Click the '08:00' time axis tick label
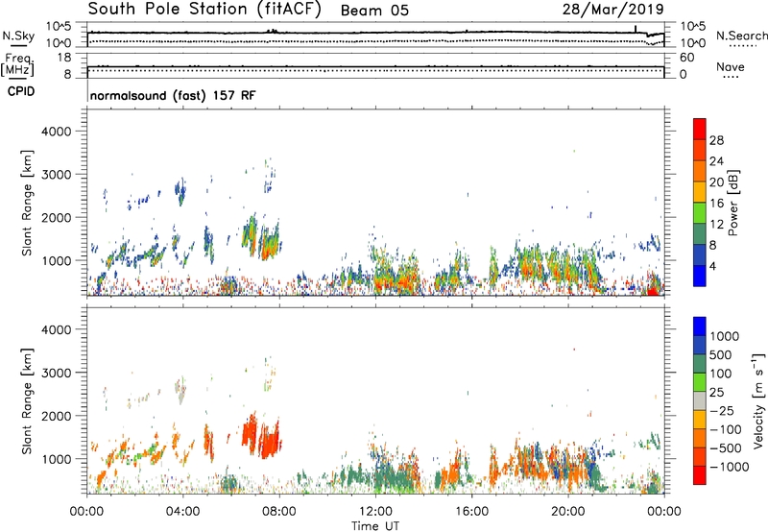Image resolution: width=768 pixels, height=532 pixels. [x=278, y=512]
